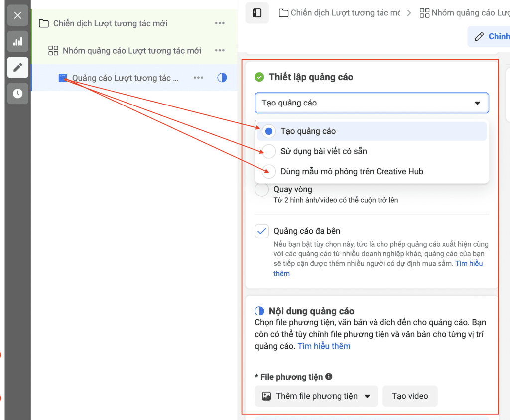Click the grid icon beside Nhóm quảng cáo tree row

pos(53,50)
